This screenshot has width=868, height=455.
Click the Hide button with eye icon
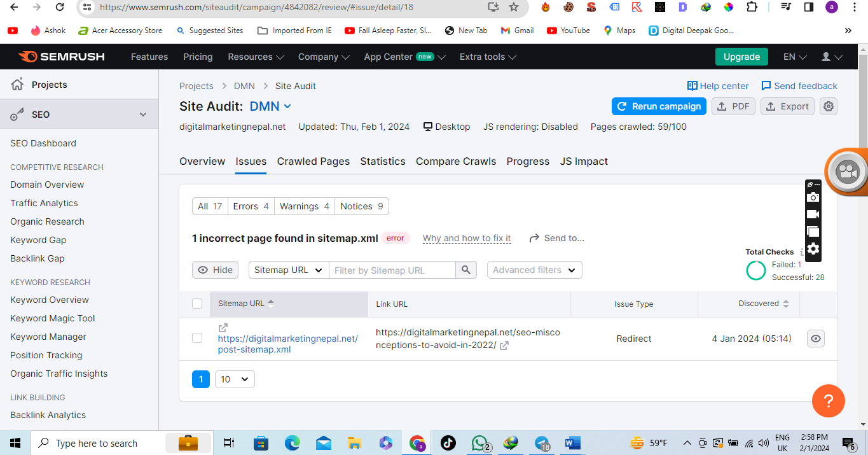click(x=215, y=270)
